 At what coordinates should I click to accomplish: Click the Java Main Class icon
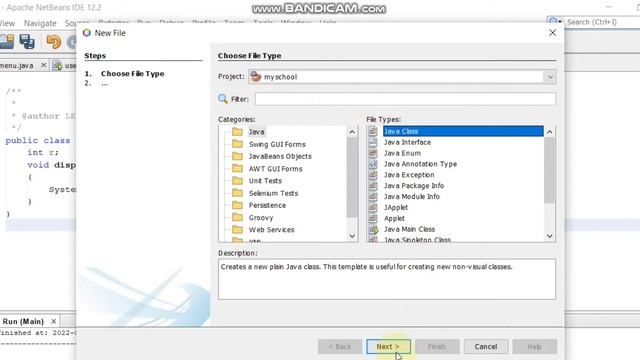(x=373, y=229)
